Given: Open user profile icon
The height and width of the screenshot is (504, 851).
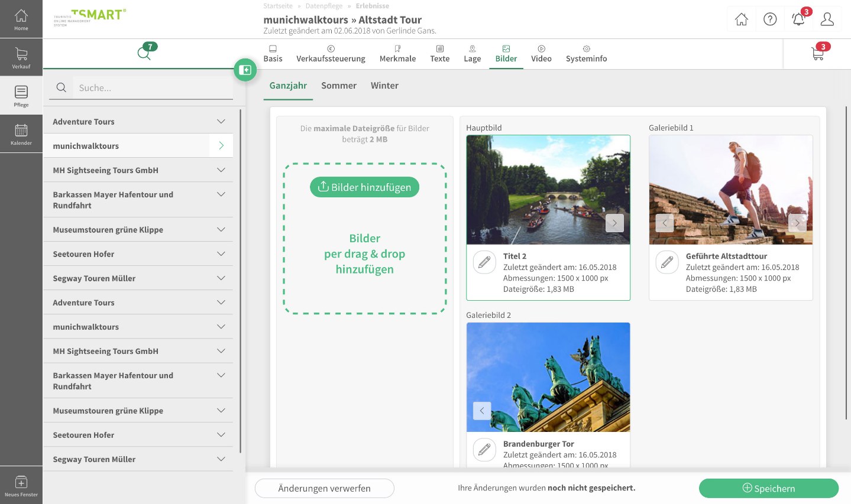Looking at the screenshot, I should [827, 19].
